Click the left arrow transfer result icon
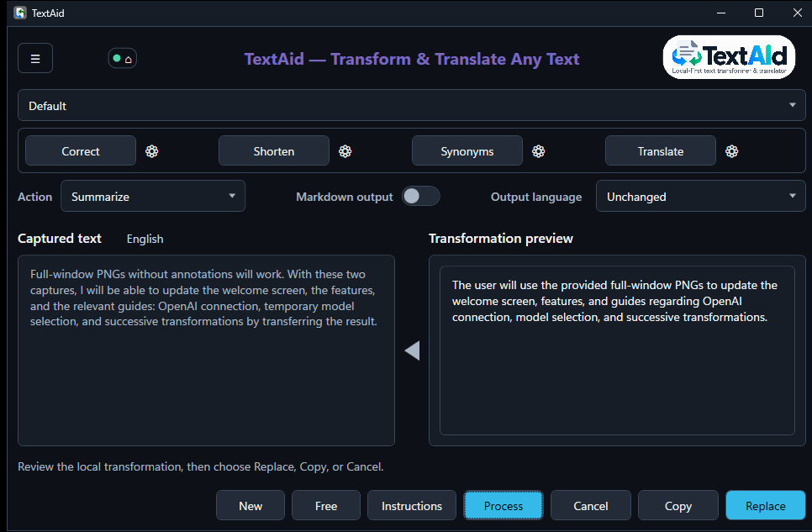This screenshot has height=532, width=812. tap(412, 350)
